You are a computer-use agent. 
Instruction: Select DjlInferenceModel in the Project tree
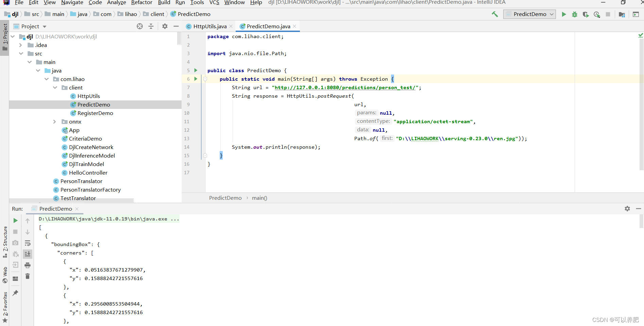click(92, 156)
